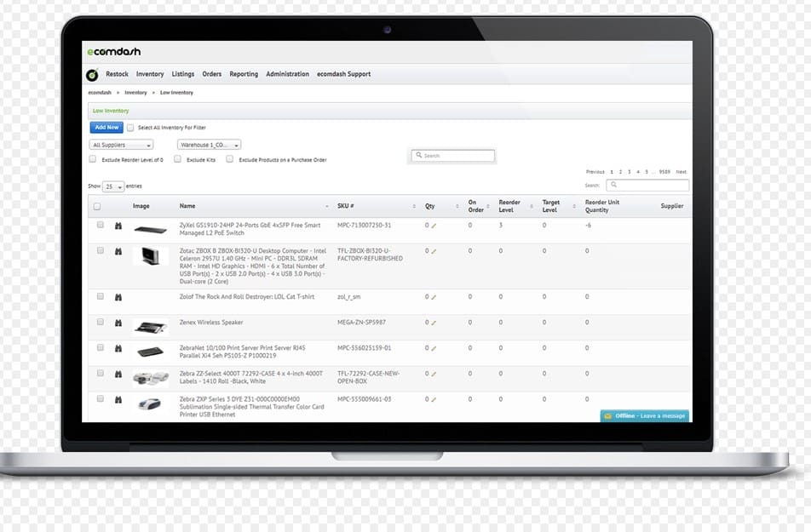
Task: Open the Administration menu
Action: coord(287,74)
